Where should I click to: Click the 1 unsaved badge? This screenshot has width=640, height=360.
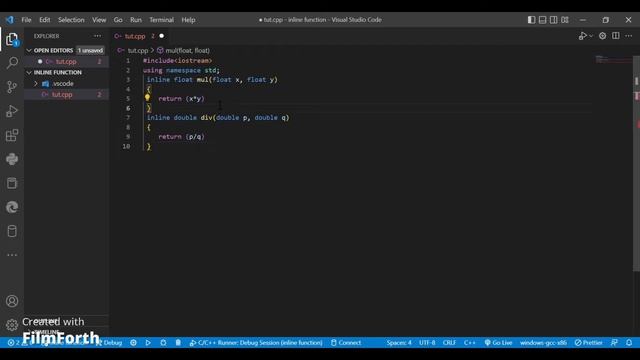click(90, 51)
